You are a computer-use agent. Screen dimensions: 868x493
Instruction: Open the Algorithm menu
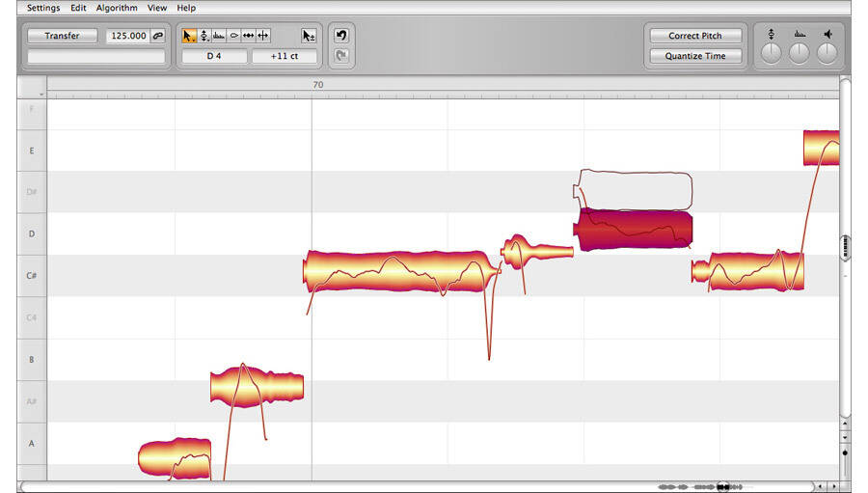[x=117, y=8]
